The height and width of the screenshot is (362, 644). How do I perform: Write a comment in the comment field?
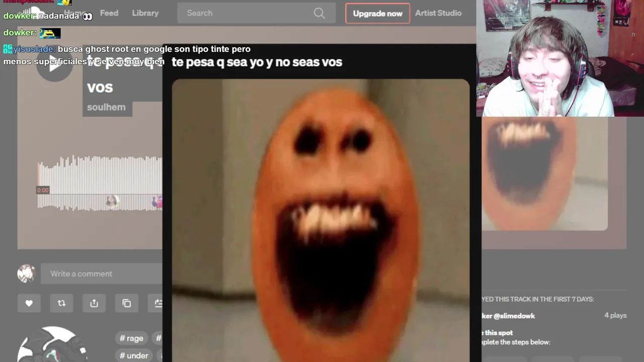pyautogui.click(x=102, y=274)
